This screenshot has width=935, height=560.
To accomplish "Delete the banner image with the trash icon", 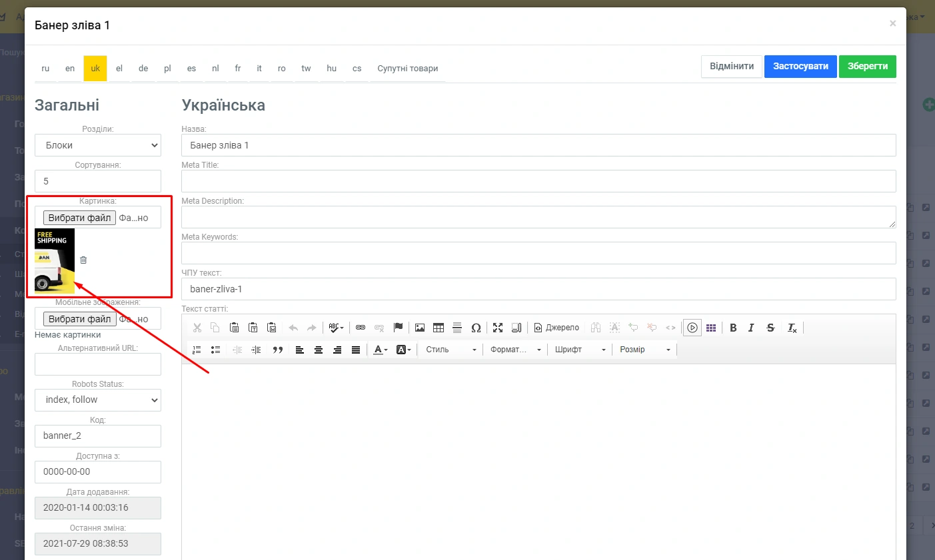I will pyautogui.click(x=83, y=260).
